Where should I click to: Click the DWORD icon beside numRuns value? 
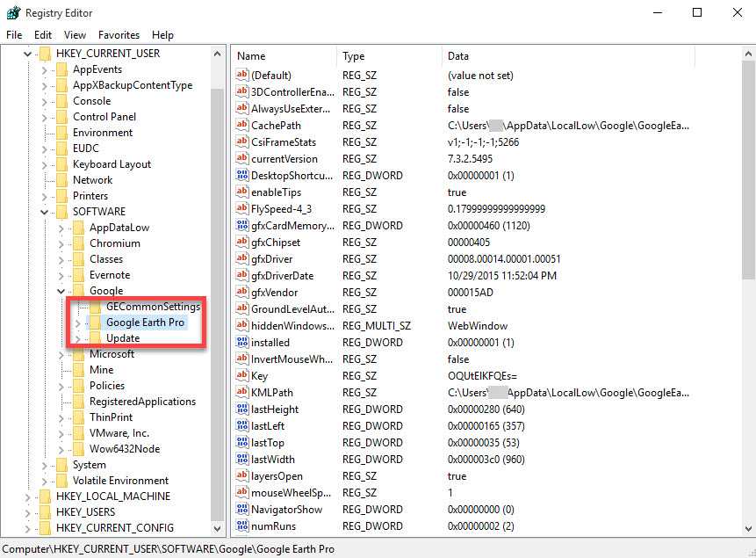[243, 526]
